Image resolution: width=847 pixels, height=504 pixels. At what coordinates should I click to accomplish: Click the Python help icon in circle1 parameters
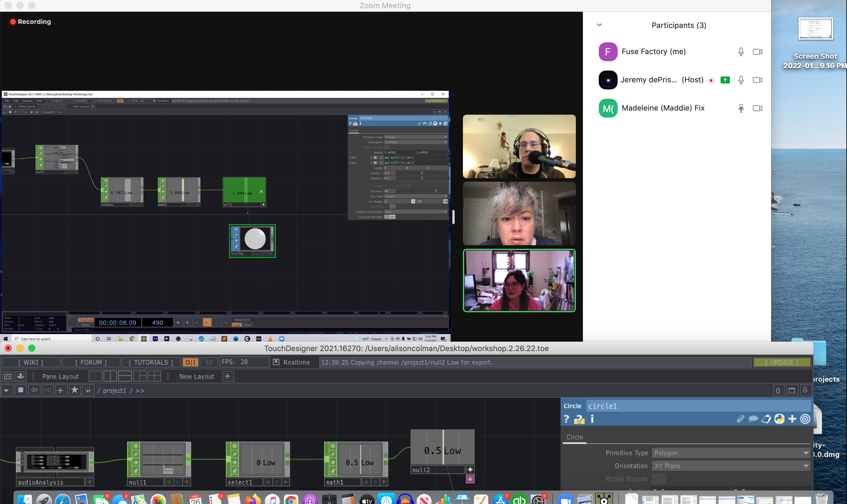point(579,419)
